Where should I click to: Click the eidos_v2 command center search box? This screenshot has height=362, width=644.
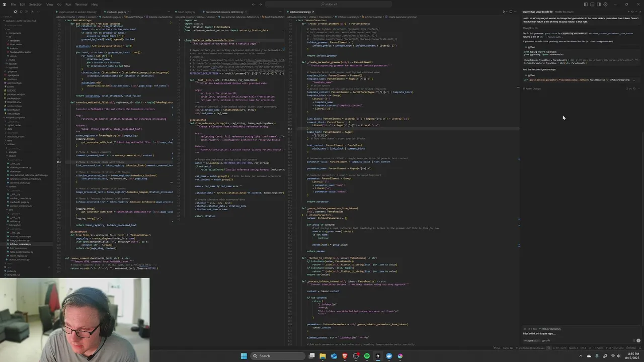tap(330, 5)
